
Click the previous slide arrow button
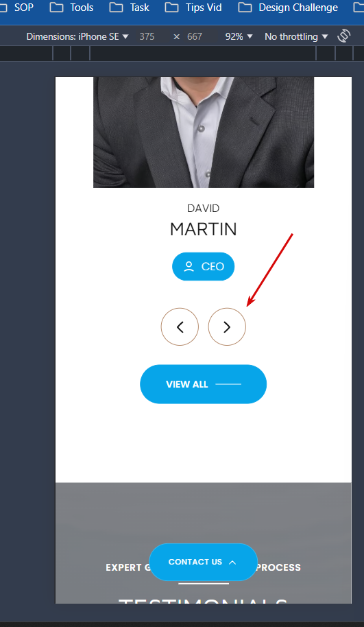[x=180, y=327]
